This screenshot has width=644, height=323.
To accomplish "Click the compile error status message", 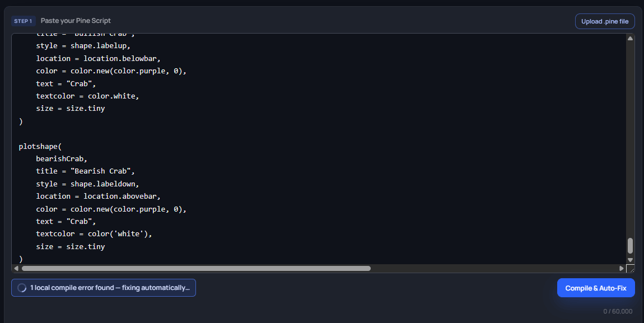I will click(x=104, y=288).
